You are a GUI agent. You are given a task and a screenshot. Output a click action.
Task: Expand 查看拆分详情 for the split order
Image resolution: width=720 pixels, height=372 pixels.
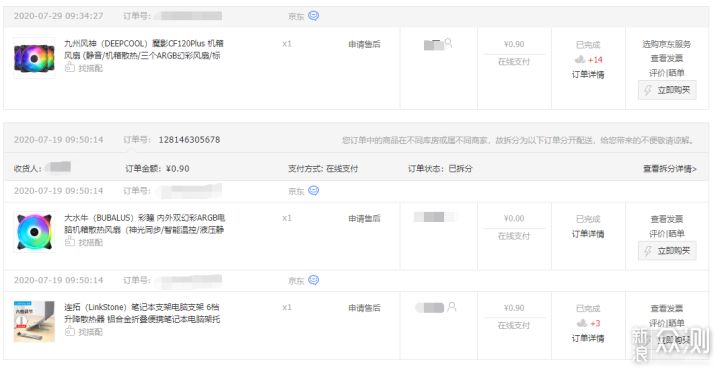click(x=669, y=169)
